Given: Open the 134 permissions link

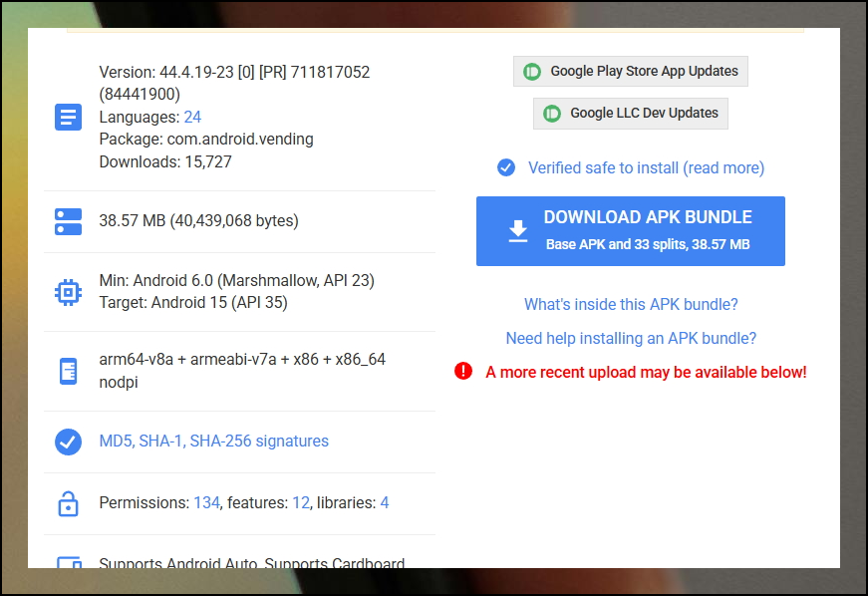Looking at the screenshot, I should click(x=206, y=502).
